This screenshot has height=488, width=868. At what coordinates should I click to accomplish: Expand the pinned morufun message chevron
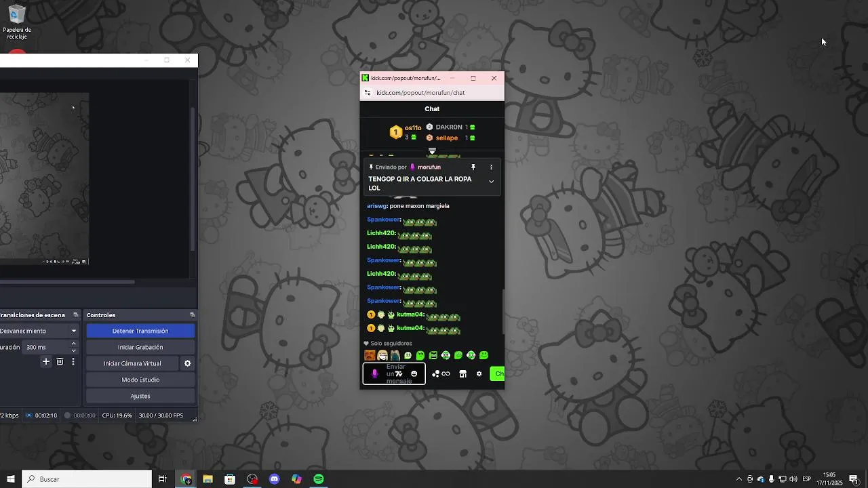(491, 182)
